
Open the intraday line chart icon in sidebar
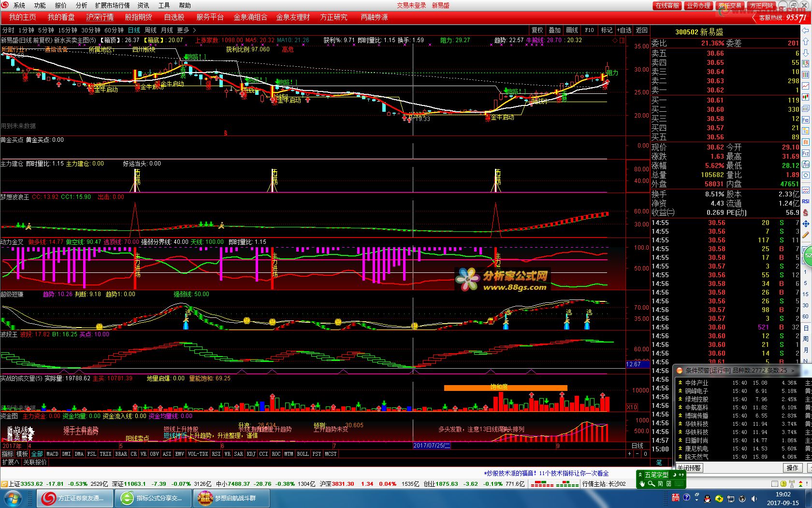pyautogui.click(x=806, y=86)
